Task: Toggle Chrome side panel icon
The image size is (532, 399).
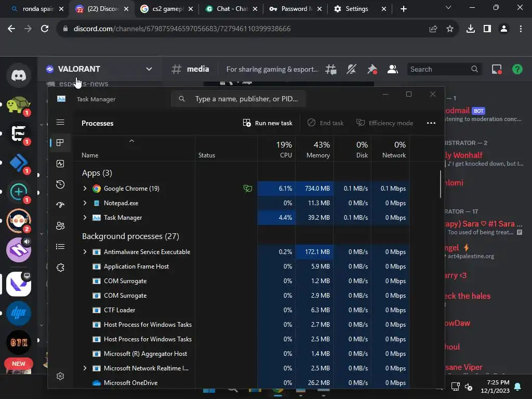Action: (487, 29)
